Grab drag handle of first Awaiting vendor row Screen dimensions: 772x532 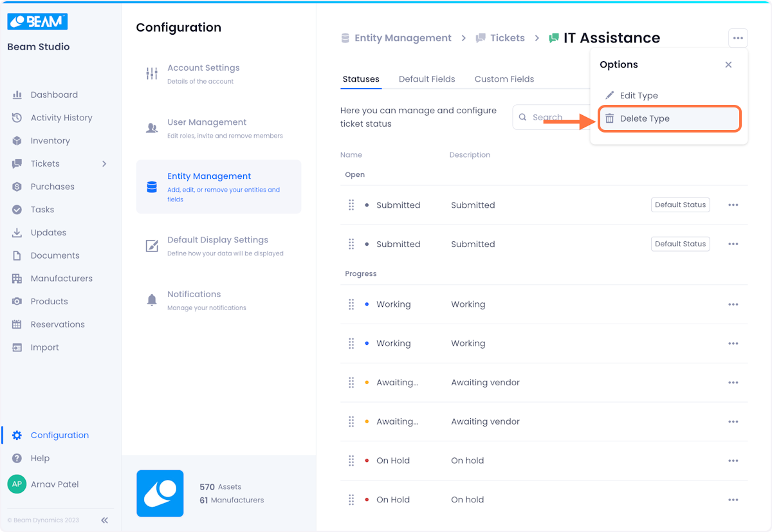[351, 383]
